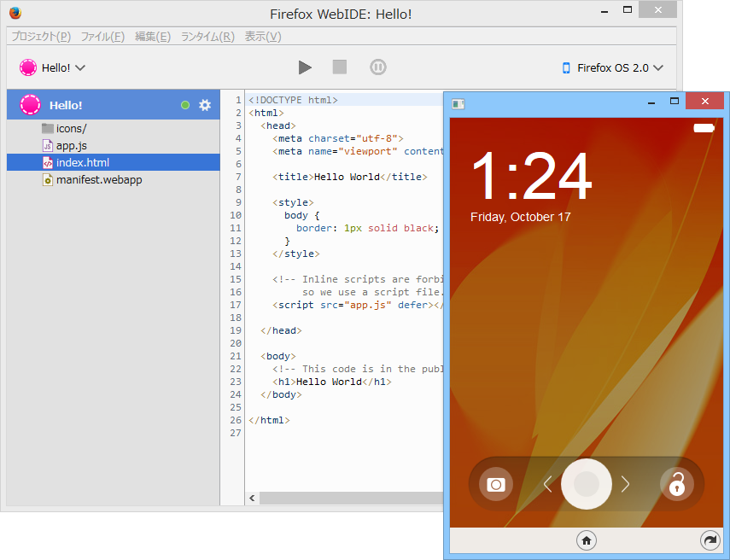Click the unlock slider circle on the lock screen
Screen dimensions: 730x560
[x=586, y=484]
